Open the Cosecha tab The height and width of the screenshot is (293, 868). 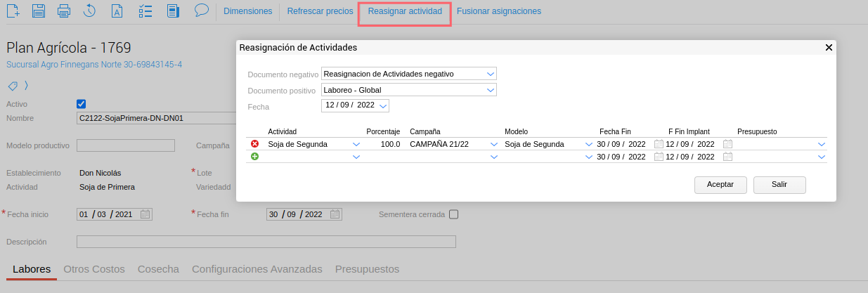[x=158, y=269]
